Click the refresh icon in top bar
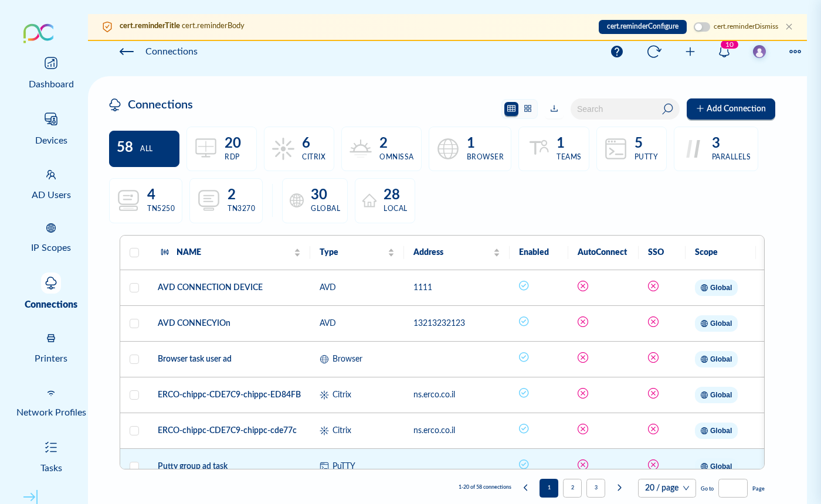821x504 pixels. [x=654, y=52]
